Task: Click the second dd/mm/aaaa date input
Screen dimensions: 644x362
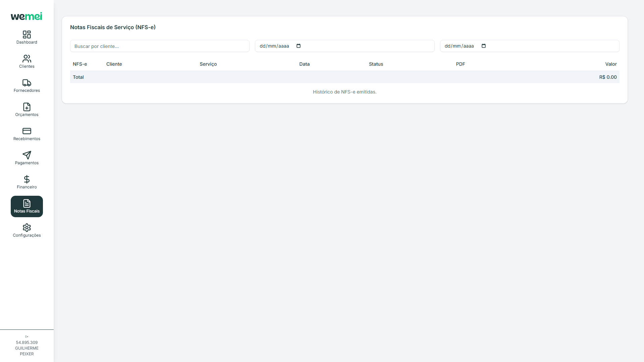Action: (x=459, y=46)
